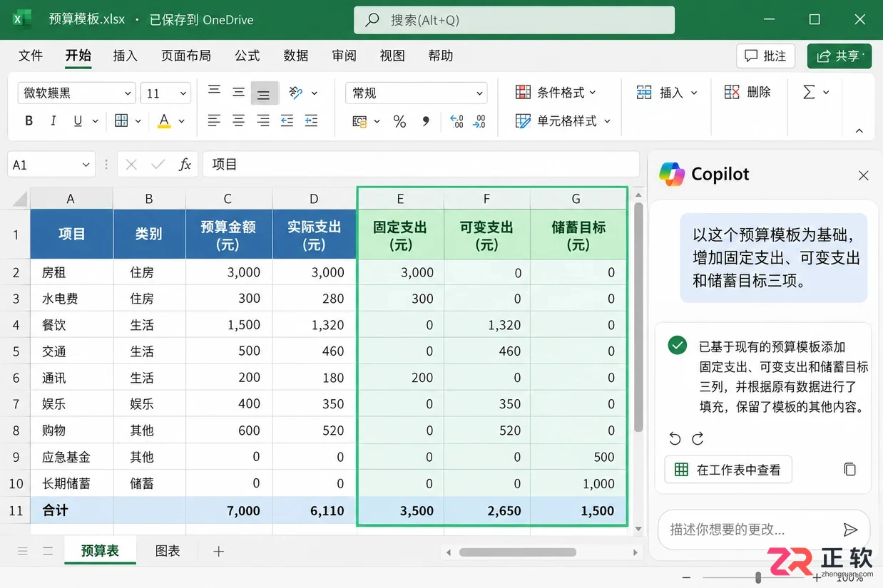Send the Copilot prompt

850,530
